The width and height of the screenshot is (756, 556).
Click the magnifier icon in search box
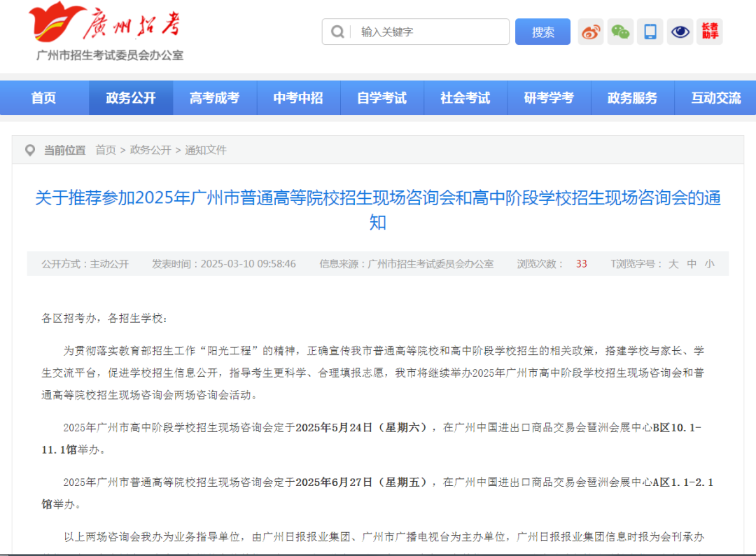pos(337,32)
